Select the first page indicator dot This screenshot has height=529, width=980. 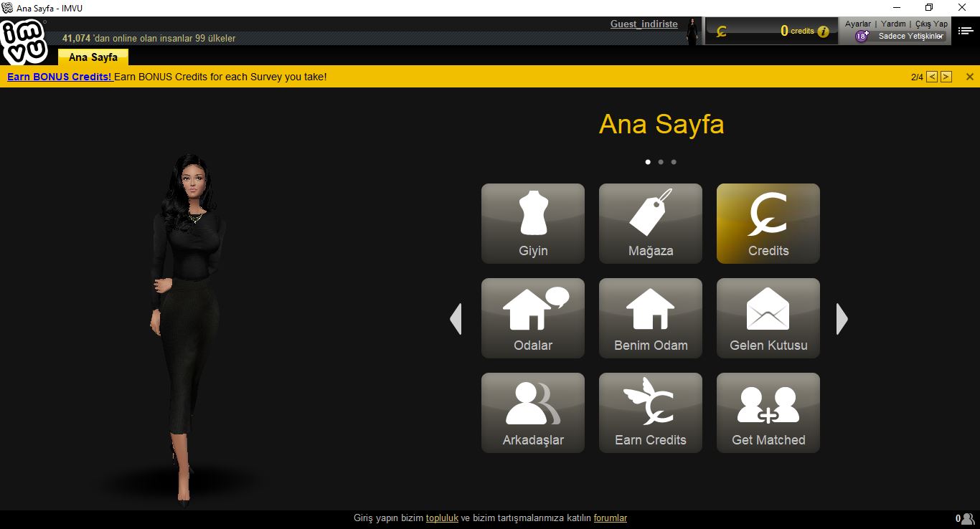[x=648, y=162]
